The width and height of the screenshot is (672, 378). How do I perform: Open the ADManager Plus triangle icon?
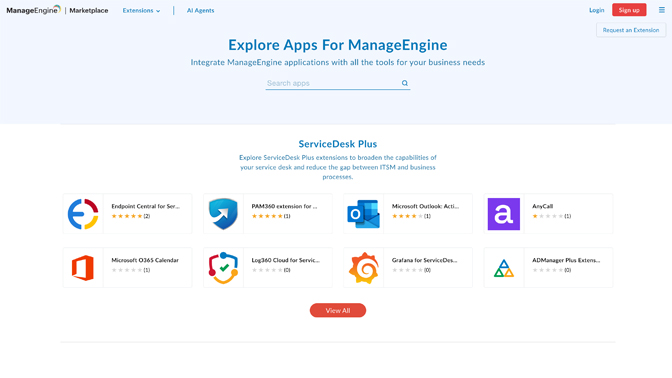coord(504,268)
